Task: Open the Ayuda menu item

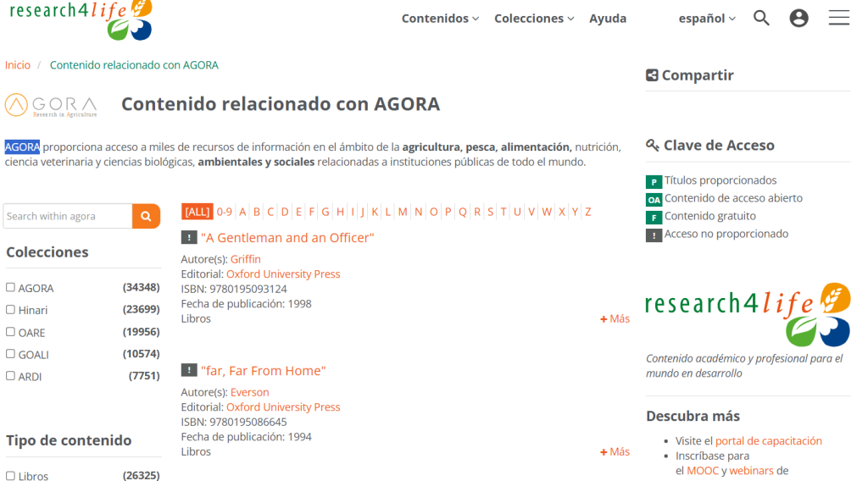Action: click(608, 19)
